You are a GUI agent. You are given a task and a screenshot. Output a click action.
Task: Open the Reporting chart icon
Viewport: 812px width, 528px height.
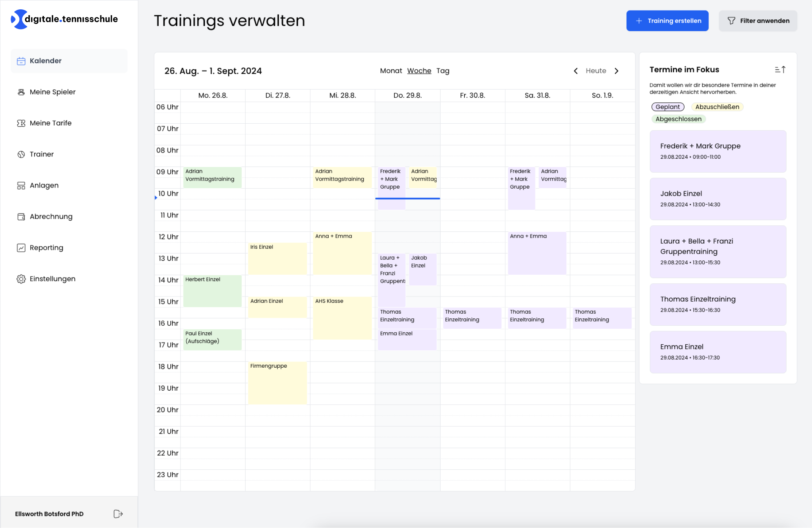pyautogui.click(x=21, y=247)
